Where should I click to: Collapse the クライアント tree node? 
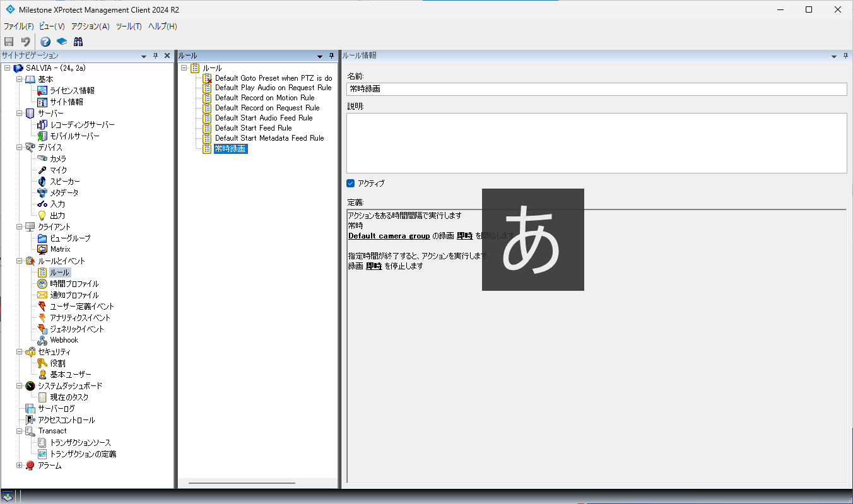[x=19, y=227]
